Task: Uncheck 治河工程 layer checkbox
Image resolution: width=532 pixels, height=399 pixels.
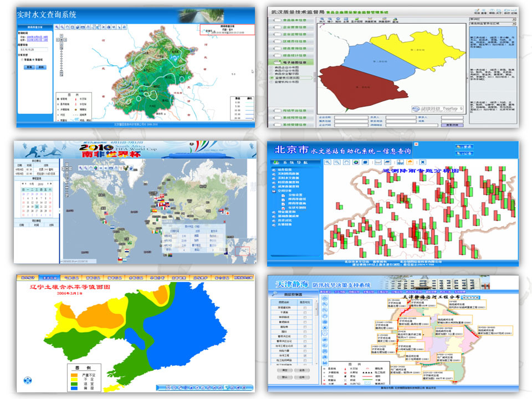Action: 305,356
